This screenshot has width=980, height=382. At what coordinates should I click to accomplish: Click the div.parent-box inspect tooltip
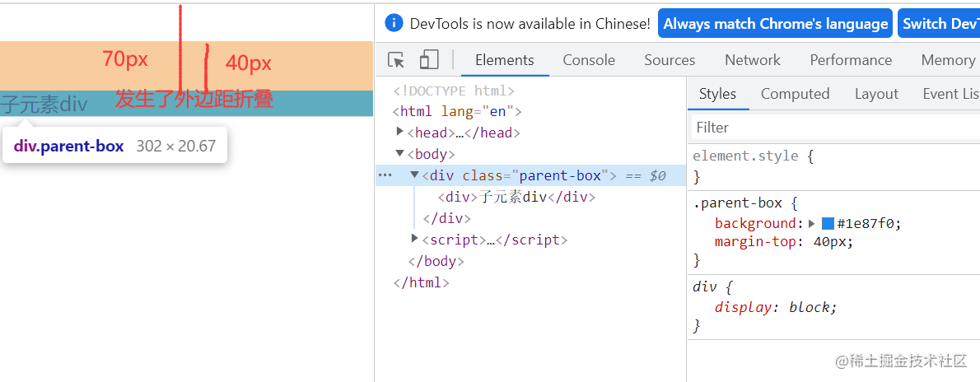114,147
